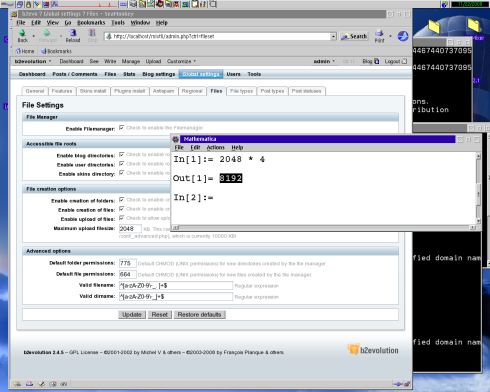Image resolution: width=490 pixels, height=392 pixels.
Task: Expand the b2evolution admin menu
Action: (33, 61)
